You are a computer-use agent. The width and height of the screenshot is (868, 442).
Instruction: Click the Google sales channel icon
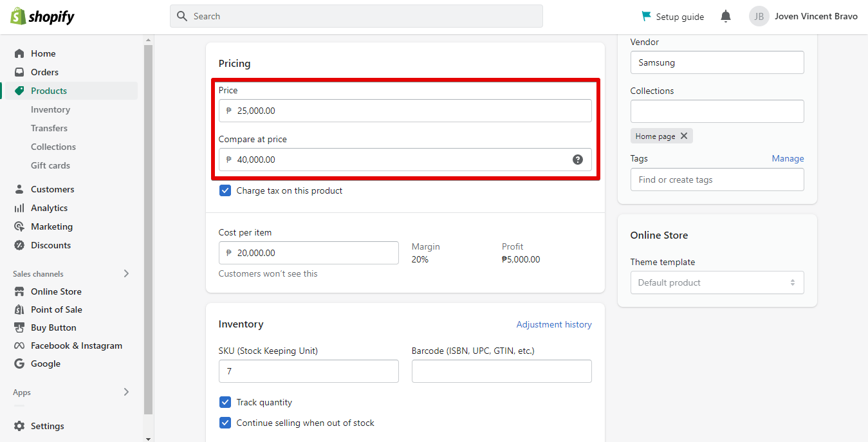coord(19,364)
